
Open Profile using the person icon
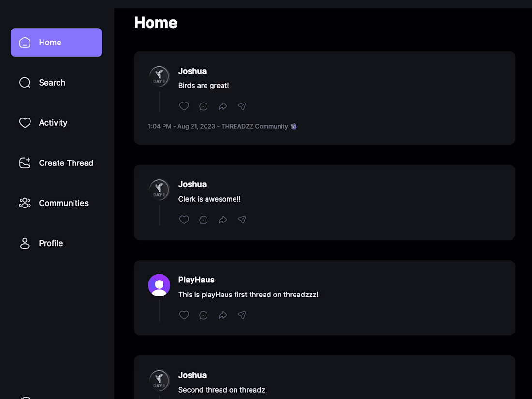(x=25, y=243)
